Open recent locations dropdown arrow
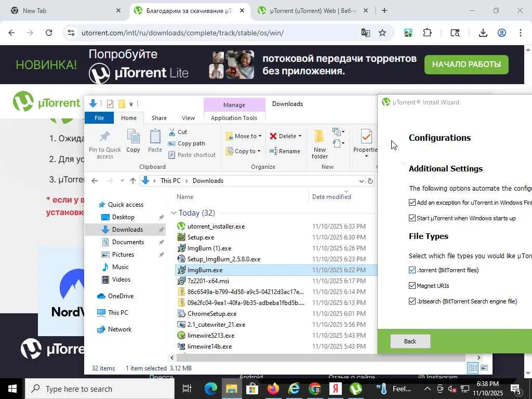The width and height of the screenshot is (532, 399). click(x=122, y=181)
